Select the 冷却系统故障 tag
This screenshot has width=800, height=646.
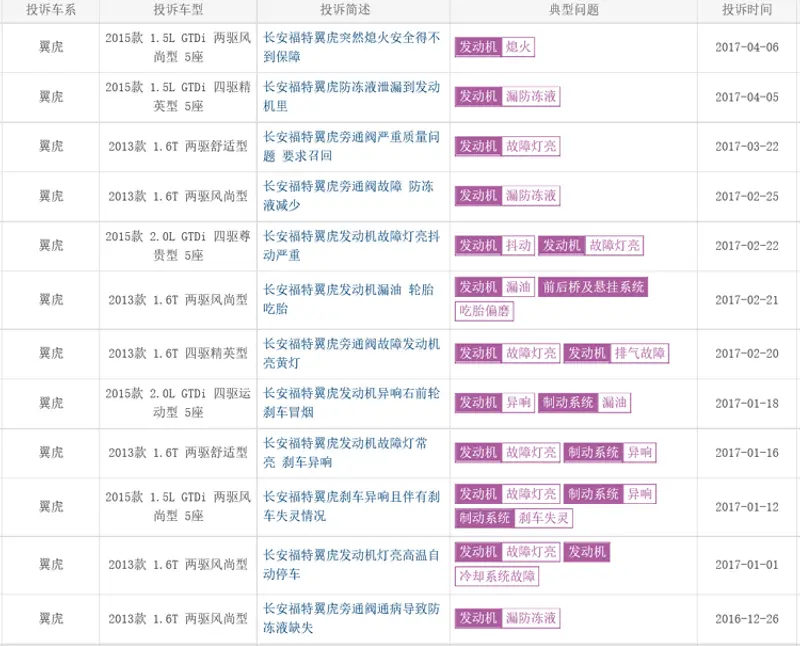click(x=497, y=576)
